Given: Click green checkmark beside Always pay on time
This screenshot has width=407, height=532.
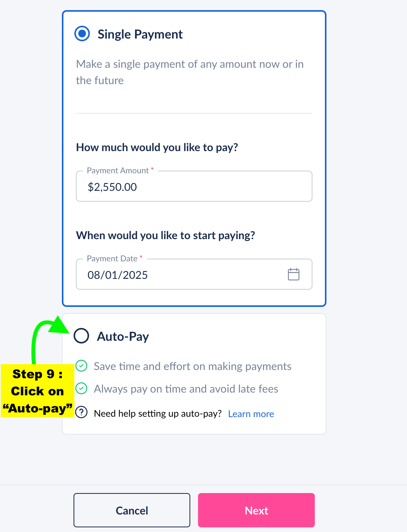Looking at the screenshot, I should tap(81, 388).
